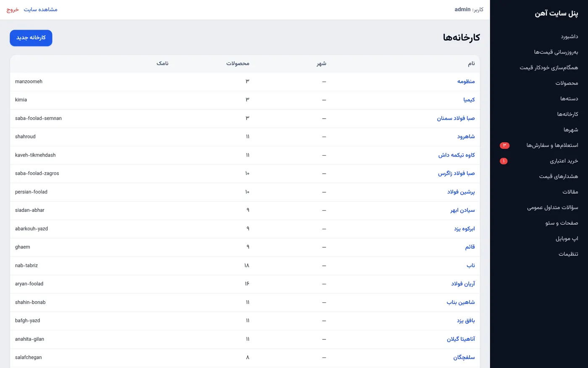Click the red badge next to خرید اعتباری
The image size is (588, 368).
coord(504,161)
